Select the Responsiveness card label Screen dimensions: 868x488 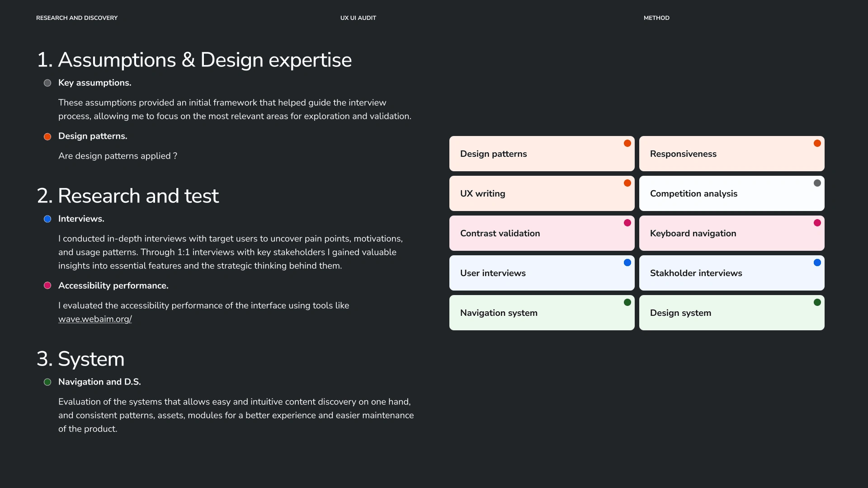tap(683, 154)
